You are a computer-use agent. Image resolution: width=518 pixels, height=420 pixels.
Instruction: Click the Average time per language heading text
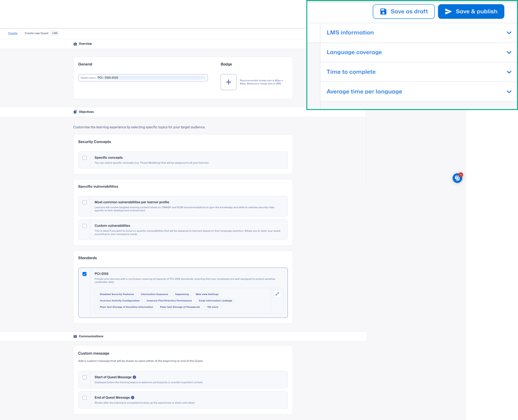point(364,91)
